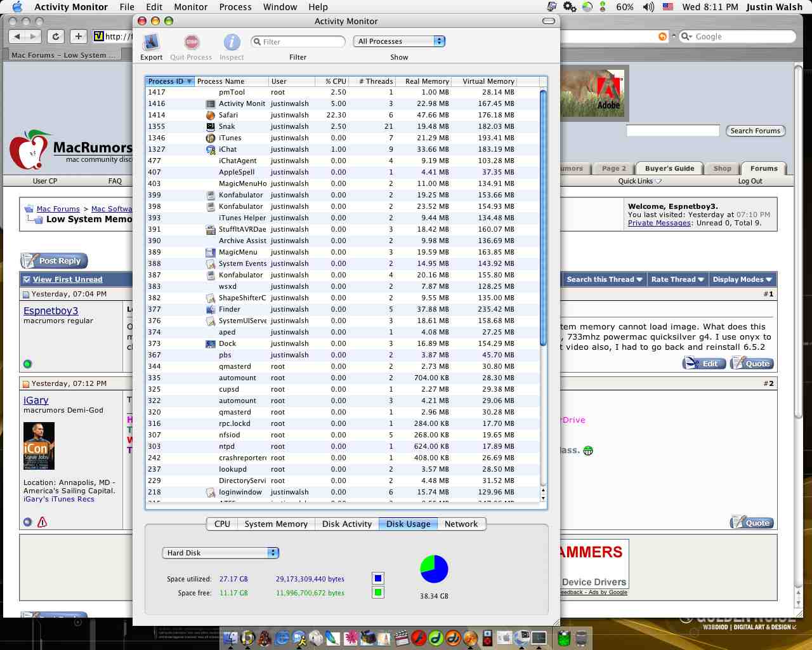Screen dimensions: 812x650
Task: Switch to the Network tab
Action: coord(461,524)
